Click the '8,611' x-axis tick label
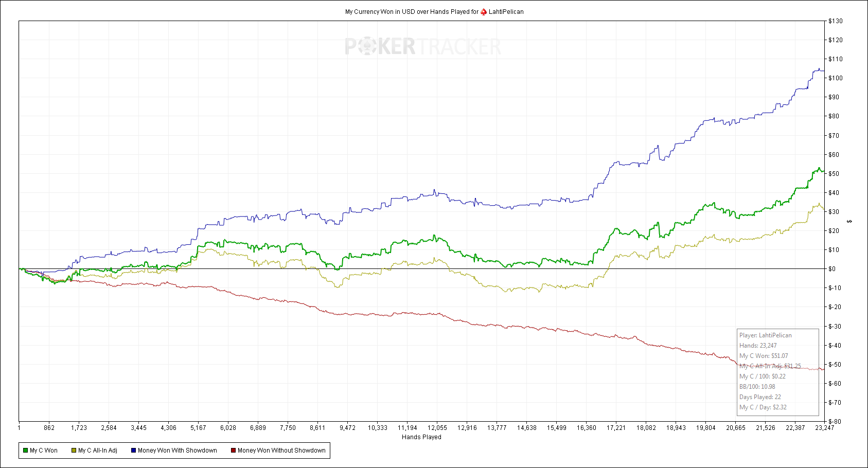This screenshot has height=468, width=868. pos(317,428)
